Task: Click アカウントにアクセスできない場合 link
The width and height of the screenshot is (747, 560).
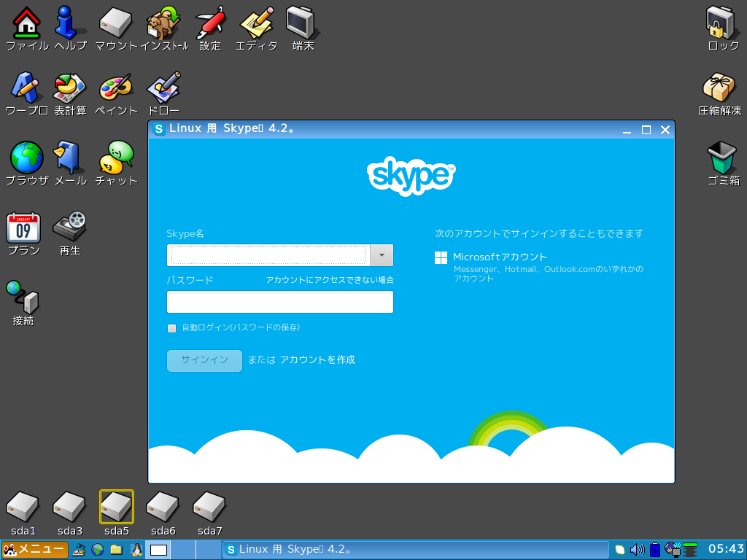Action: (330, 280)
